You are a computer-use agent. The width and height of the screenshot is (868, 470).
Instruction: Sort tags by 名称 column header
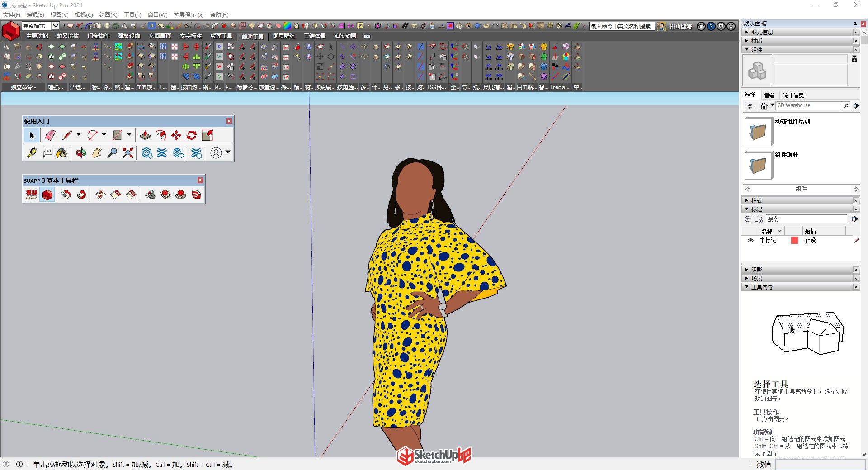tap(772, 231)
